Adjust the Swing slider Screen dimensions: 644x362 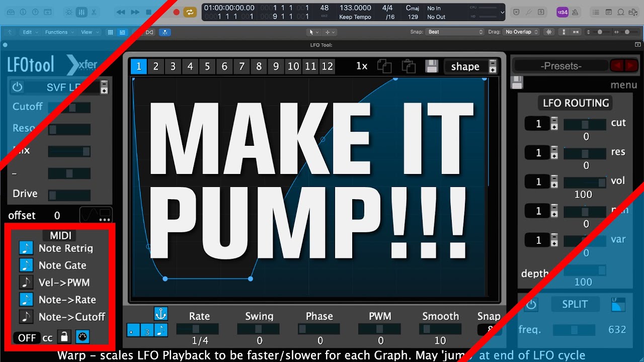coord(258,329)
